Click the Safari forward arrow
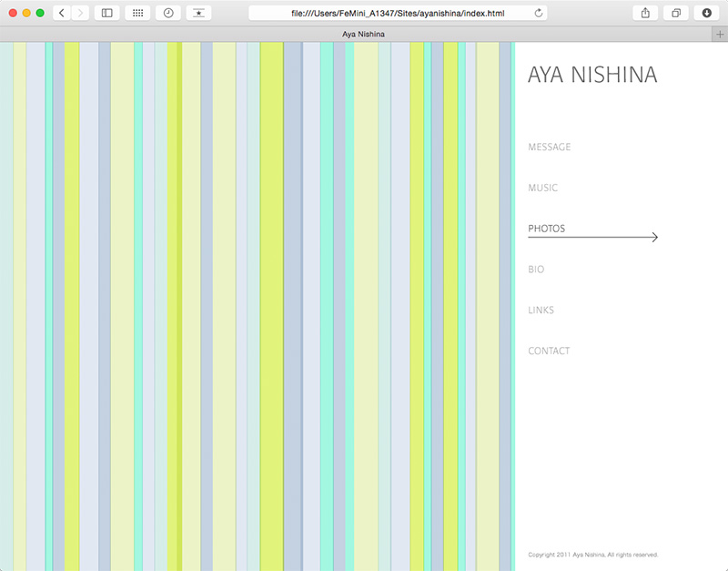The image size is (728, 571). (80, 13)
